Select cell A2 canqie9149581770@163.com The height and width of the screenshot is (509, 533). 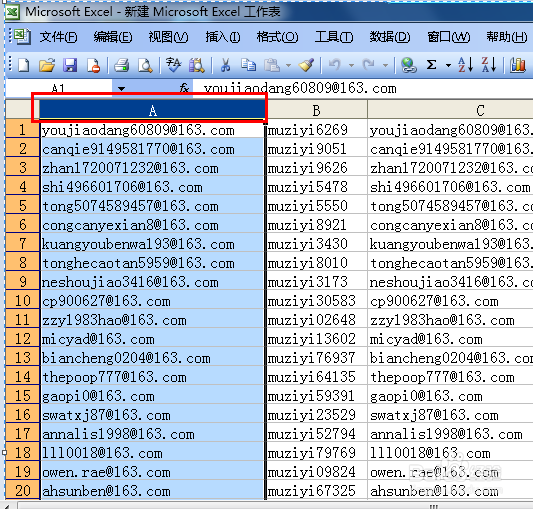152,149
